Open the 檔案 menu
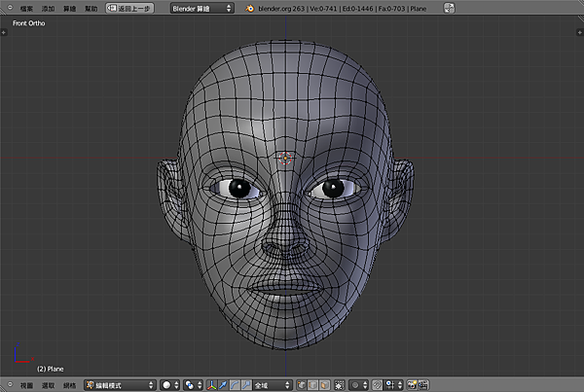This screenshot has height=392, width=584. [x=26, y=8]
